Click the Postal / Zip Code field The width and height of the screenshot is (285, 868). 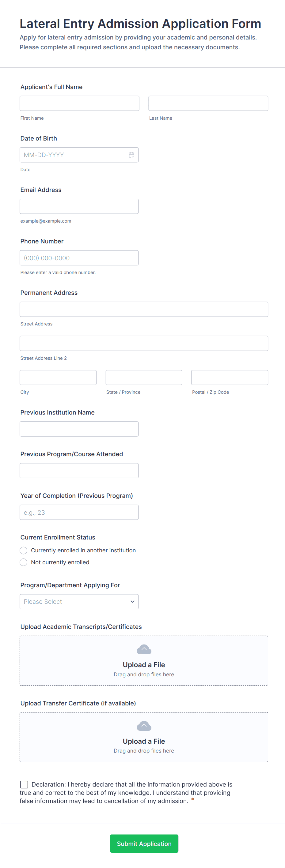[x=229, y=378]
